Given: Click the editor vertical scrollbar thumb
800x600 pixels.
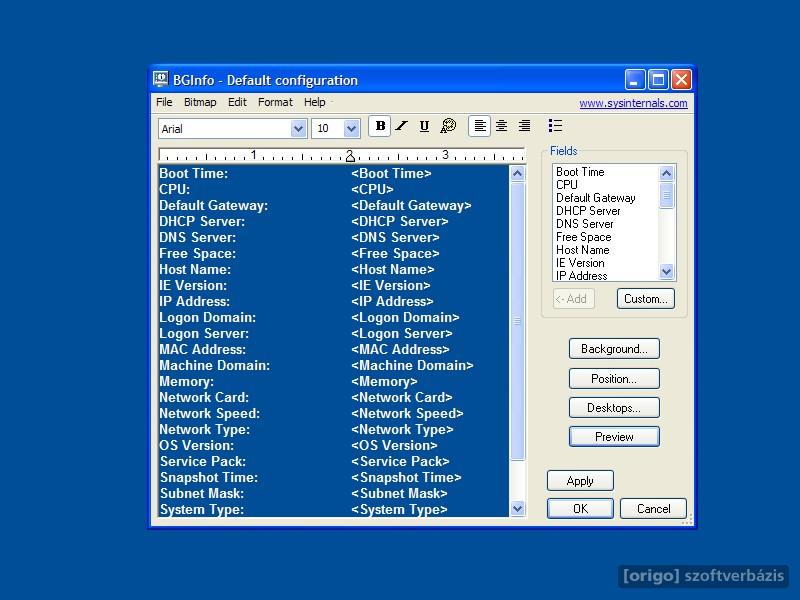Looking at the screenshot, I should pos(517,321).
